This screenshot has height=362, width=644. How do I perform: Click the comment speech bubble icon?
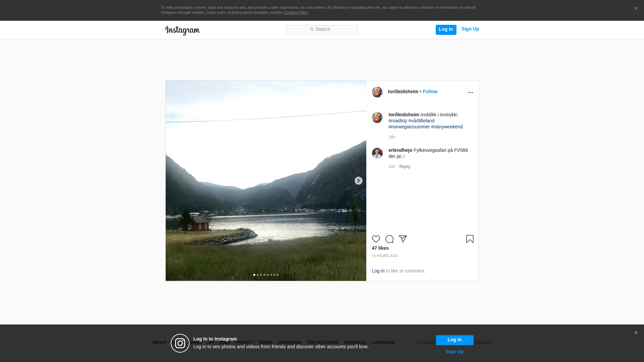pyautogui.click(x=389, y=239)
